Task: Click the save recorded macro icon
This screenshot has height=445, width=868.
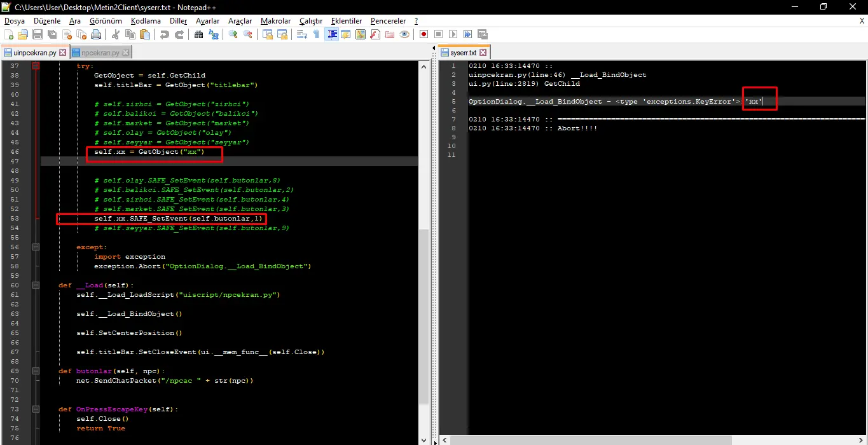Action: [482, 34]
